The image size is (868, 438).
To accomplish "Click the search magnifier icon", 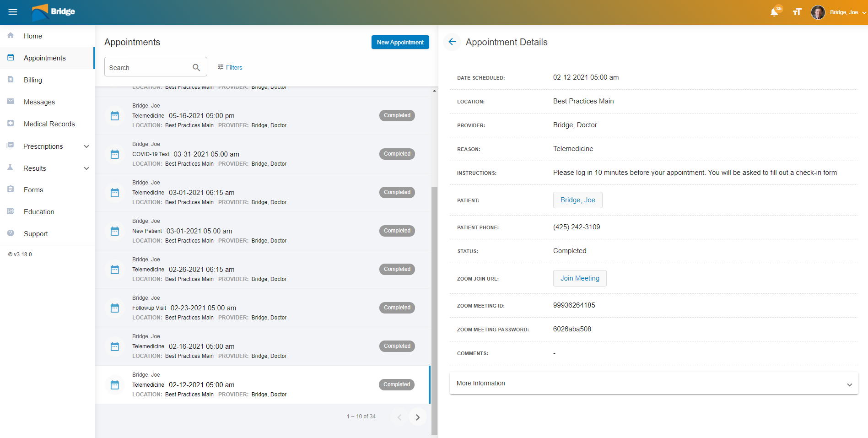I will pos(196,67).
